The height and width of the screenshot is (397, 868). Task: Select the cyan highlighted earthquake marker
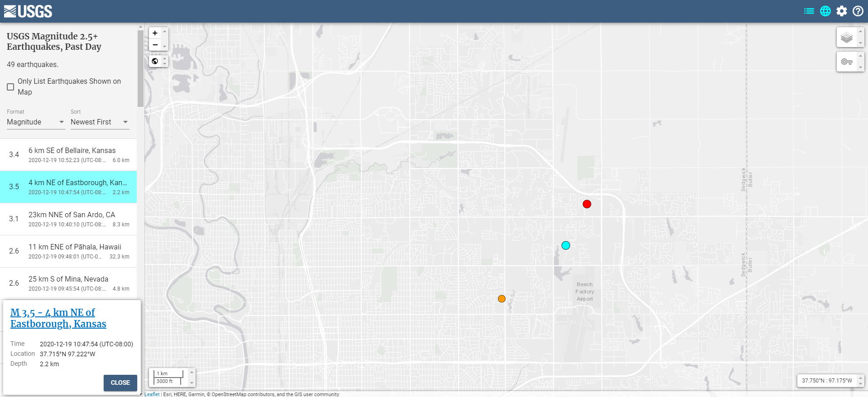click(x=566, y=245)
